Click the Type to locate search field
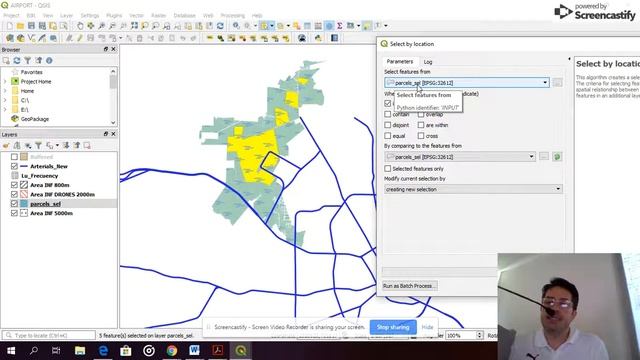The image size is (640, 360). [x=49, y=335]
